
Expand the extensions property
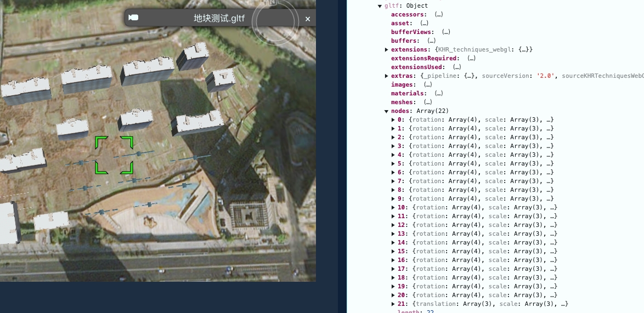(x=387, y=50)
